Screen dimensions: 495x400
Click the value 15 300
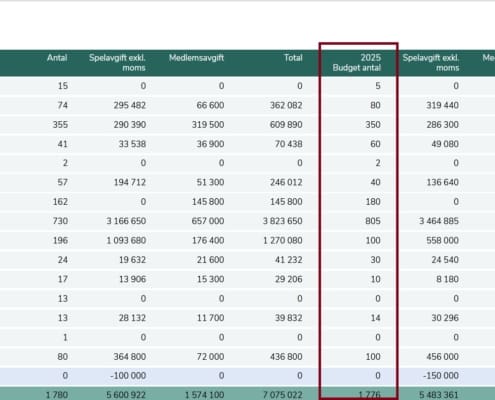pyautogui.click(x=210, y=279)
